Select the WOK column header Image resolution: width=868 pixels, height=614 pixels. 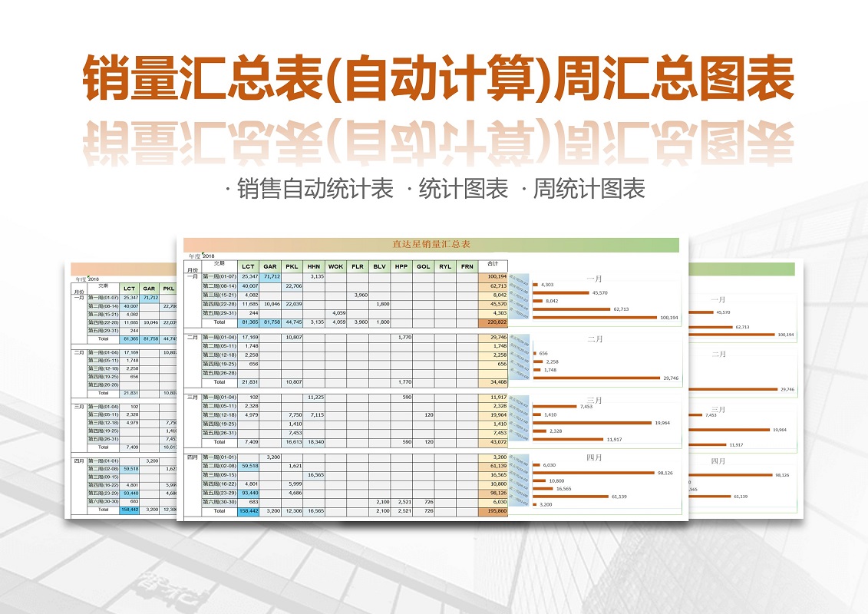335,266
